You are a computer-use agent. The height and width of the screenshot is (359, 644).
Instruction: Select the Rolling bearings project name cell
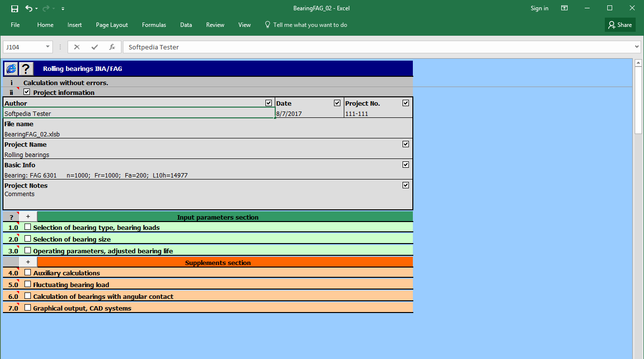click(x=208, y=155)
